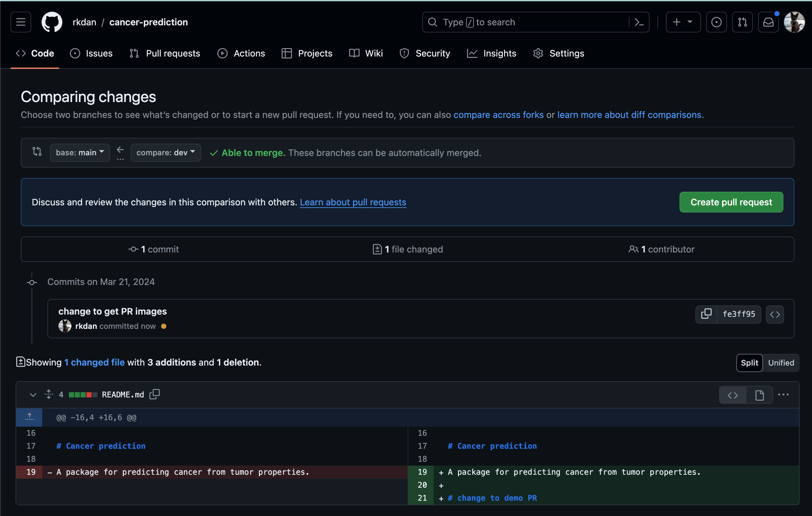The width and height of the screenshot is (812, 516).
Task: Display the rich diff view
Action: tap(759, 394)
